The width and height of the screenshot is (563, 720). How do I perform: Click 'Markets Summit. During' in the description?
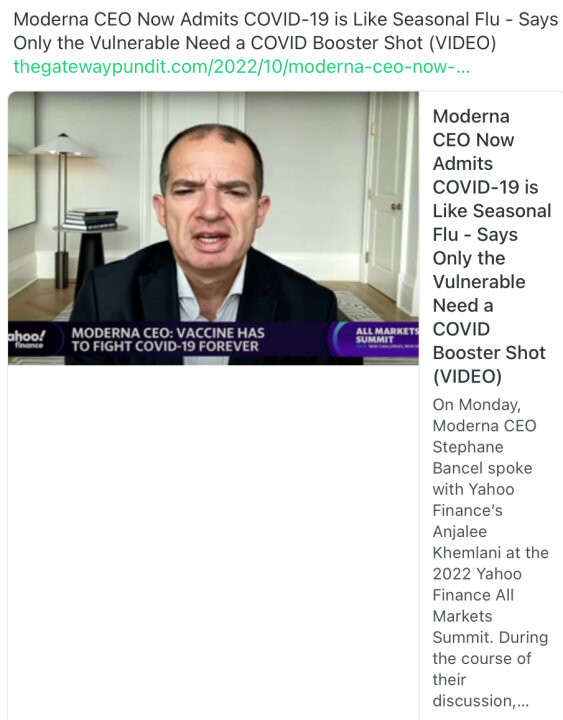pyautogui.click(x=490, y=627)
